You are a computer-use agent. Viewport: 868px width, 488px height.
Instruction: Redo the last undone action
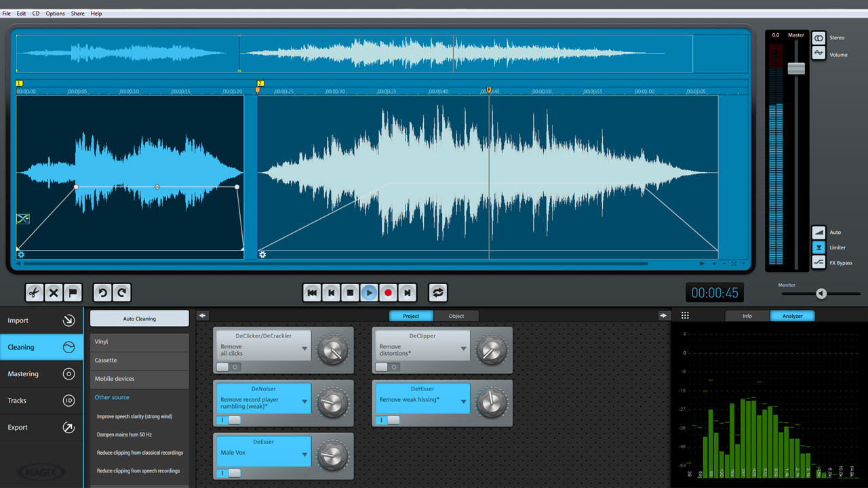(x=122, y=293)
